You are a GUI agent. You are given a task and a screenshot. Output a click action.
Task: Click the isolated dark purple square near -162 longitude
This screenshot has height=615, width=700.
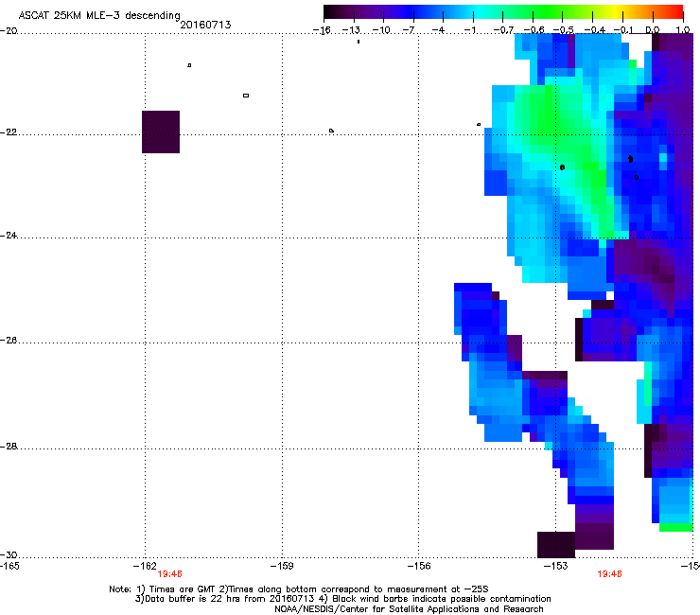pyautogui.click(x=161, y=132)
